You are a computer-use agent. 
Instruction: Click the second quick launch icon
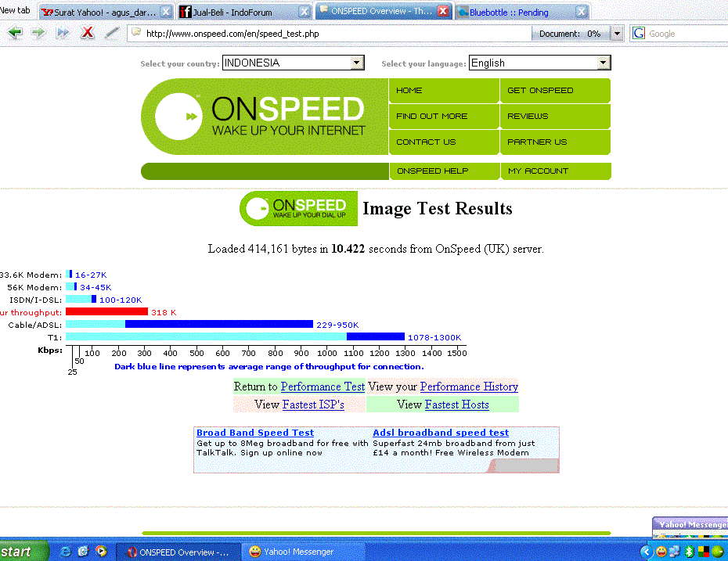coord(83,551)
